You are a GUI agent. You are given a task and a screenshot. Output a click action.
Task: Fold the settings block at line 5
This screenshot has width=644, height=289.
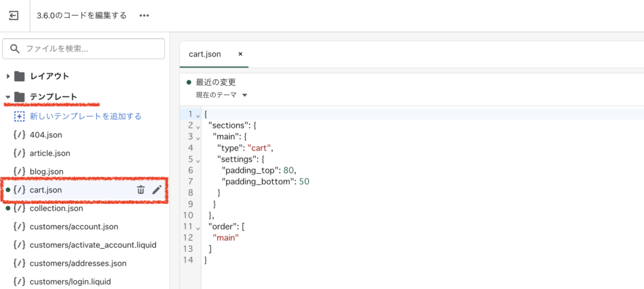pos(198,159)
